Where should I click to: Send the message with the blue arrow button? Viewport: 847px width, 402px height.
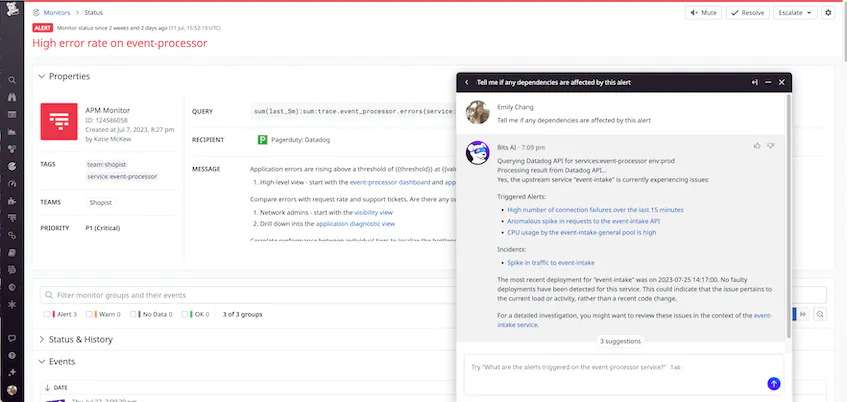(x=774, y=383)
